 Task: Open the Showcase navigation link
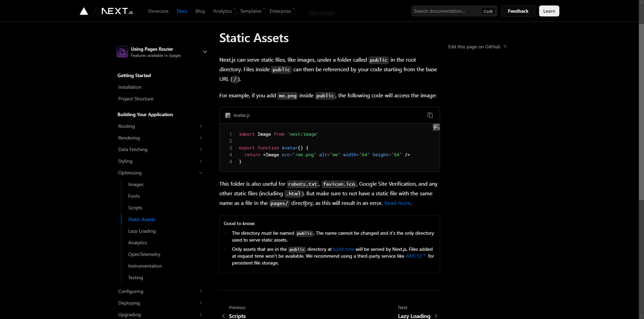click(x=158, y=11)
